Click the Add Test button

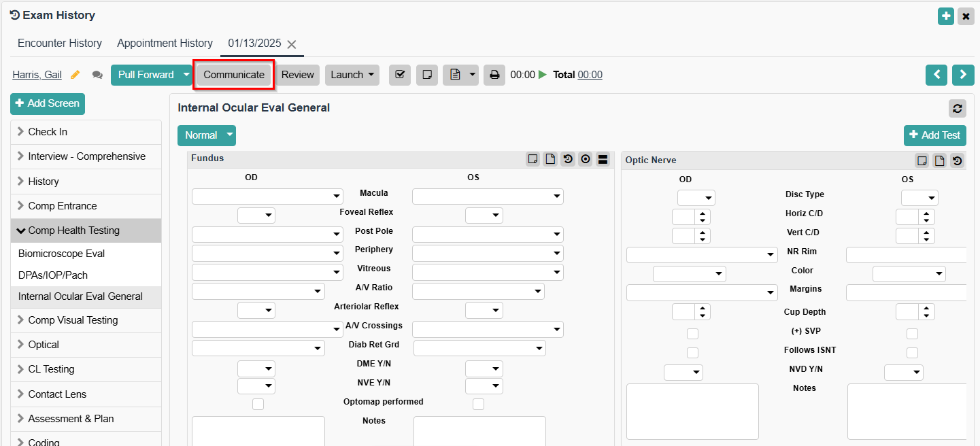tap(934, 135)
